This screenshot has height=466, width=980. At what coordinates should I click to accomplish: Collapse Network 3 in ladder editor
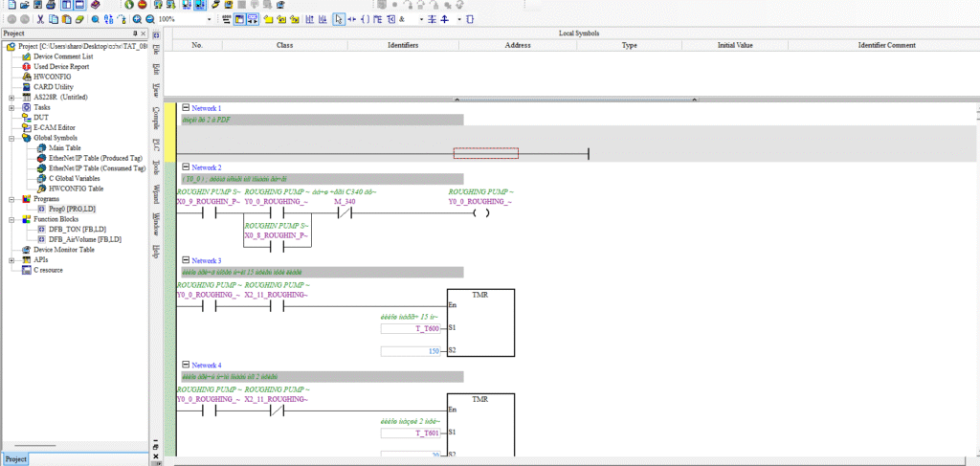pos(186,260)
